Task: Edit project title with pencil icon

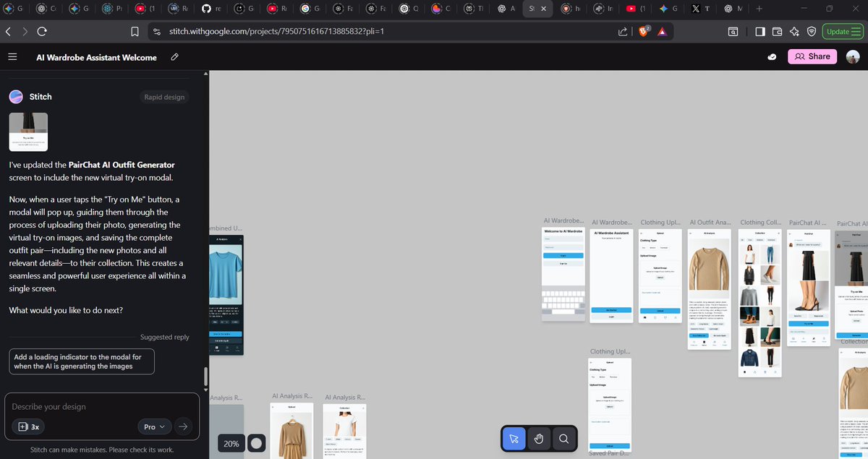Action: pyautogui.click(x=175, y=57)
